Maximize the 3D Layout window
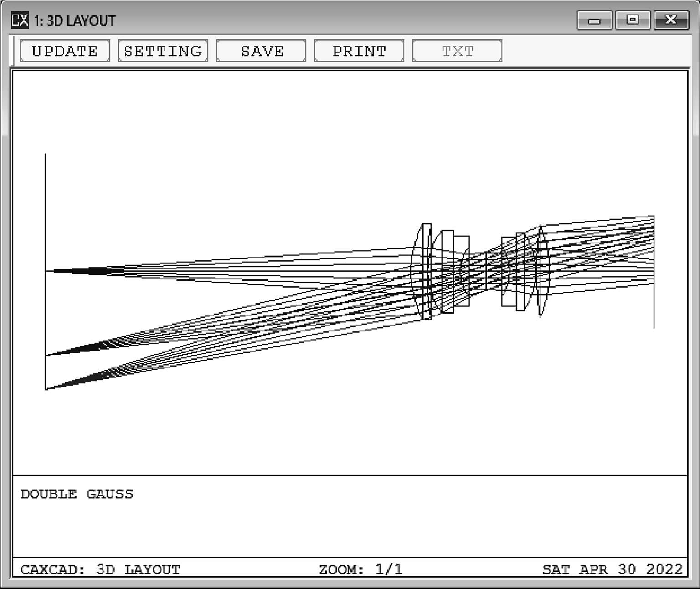Screen dimensions: 700x589 [x=632, y=21]
